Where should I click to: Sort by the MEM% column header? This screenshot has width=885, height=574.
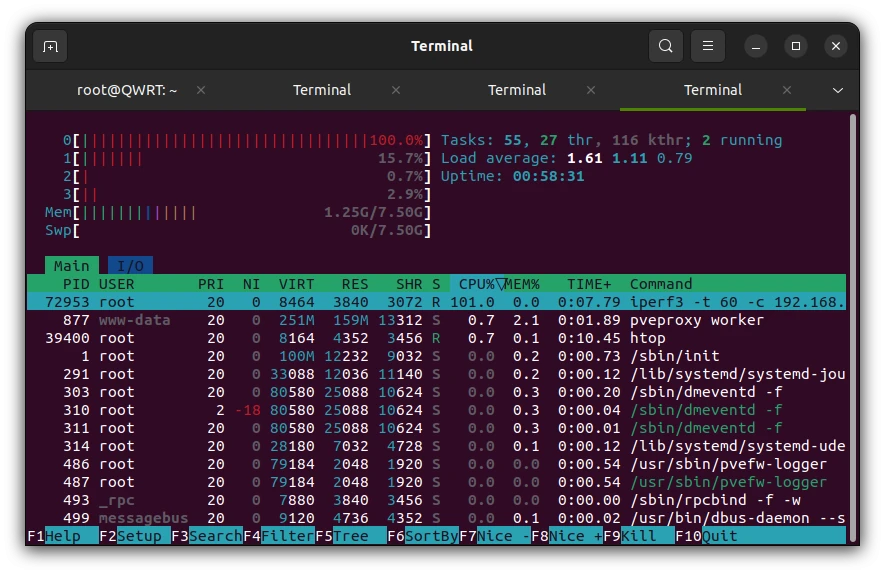click(x=523, y=284)
